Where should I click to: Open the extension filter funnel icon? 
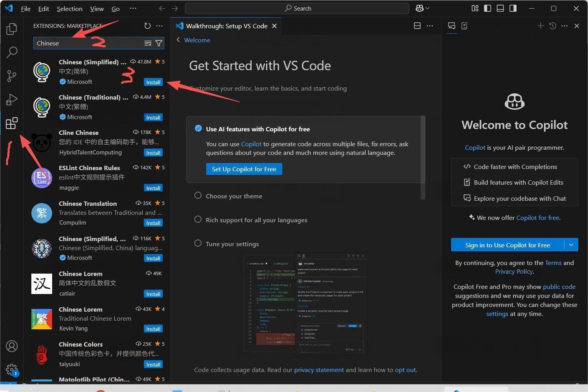(x=159, y=43)
